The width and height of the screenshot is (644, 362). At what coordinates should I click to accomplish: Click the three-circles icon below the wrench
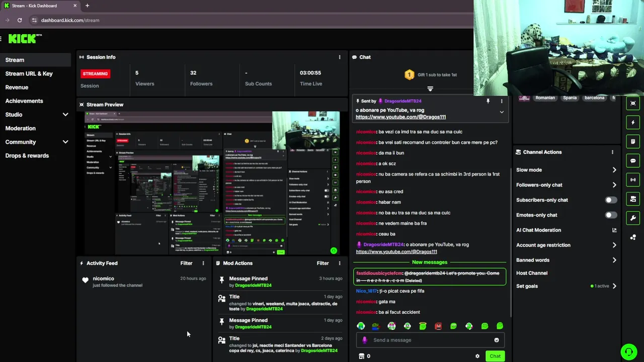pyautogui.click(x=633, y=237)
